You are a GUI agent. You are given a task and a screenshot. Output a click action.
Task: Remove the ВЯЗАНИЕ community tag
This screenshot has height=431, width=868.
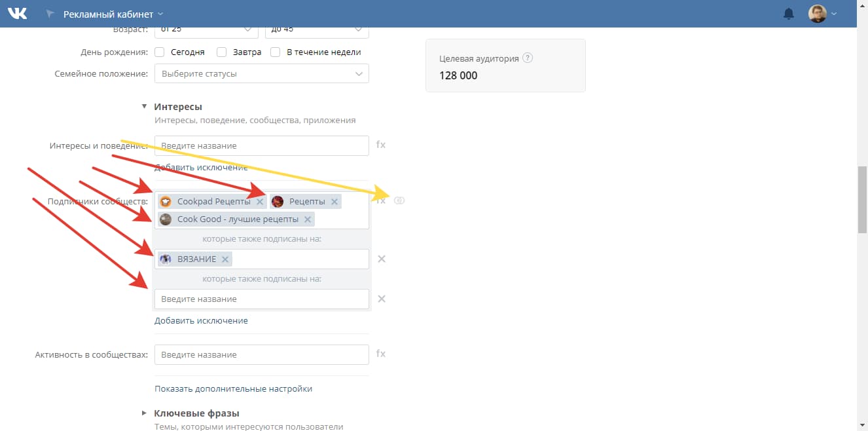pyautogui.click(x=225, y=259)
